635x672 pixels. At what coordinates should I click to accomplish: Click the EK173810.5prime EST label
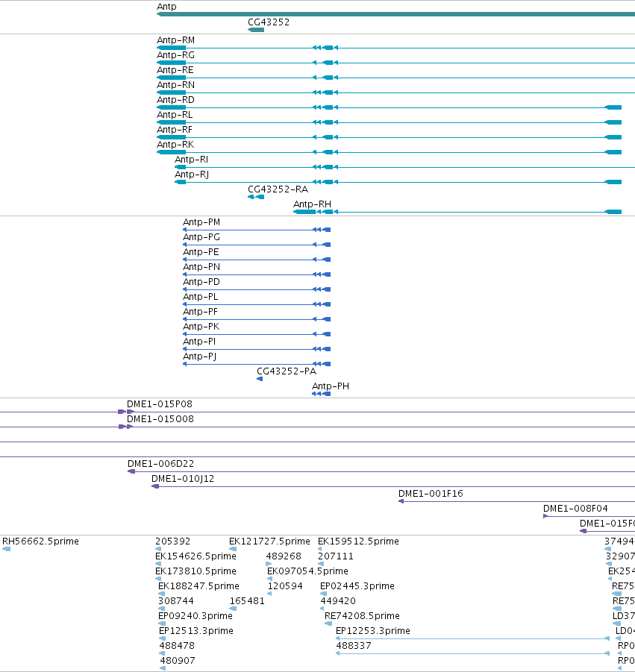point(196,571)
